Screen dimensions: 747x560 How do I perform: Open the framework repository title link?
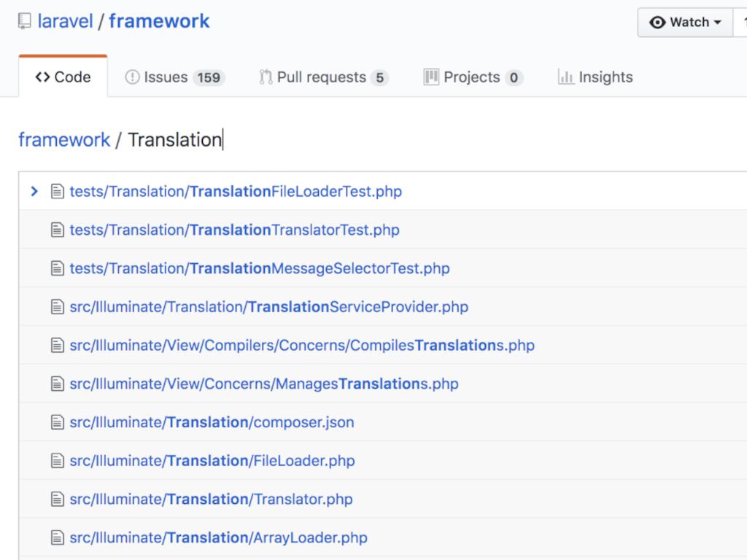coord(159,21)
